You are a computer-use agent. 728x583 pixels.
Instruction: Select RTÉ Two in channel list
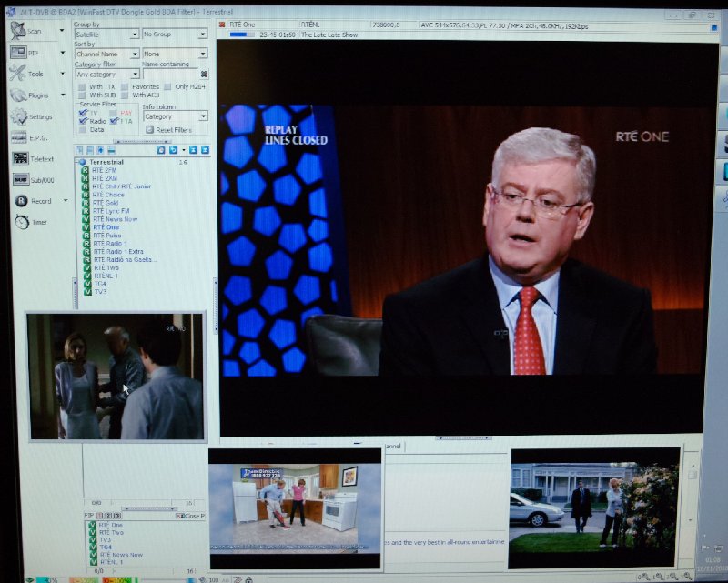point(106,267)
